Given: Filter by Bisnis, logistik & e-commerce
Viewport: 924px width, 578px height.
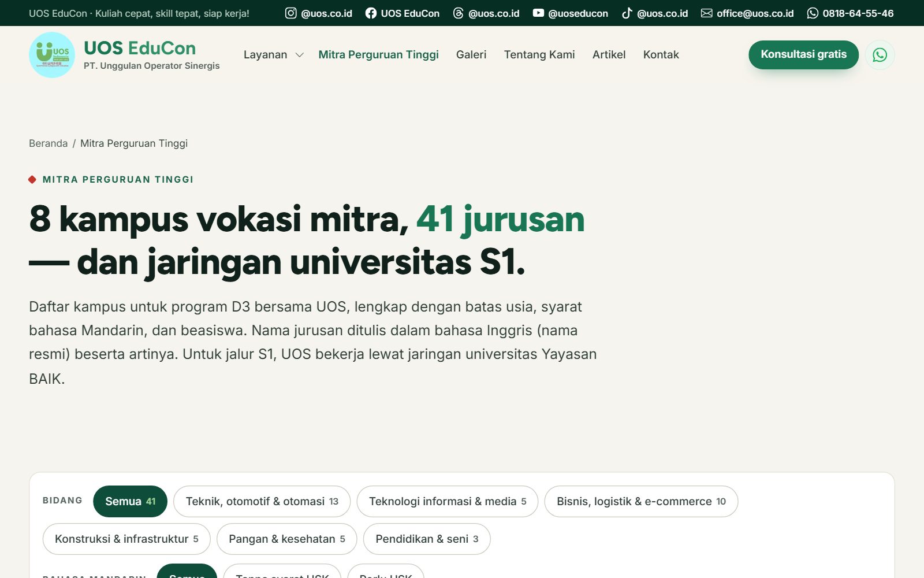Looking at the screenshot, I should [641, 501].
